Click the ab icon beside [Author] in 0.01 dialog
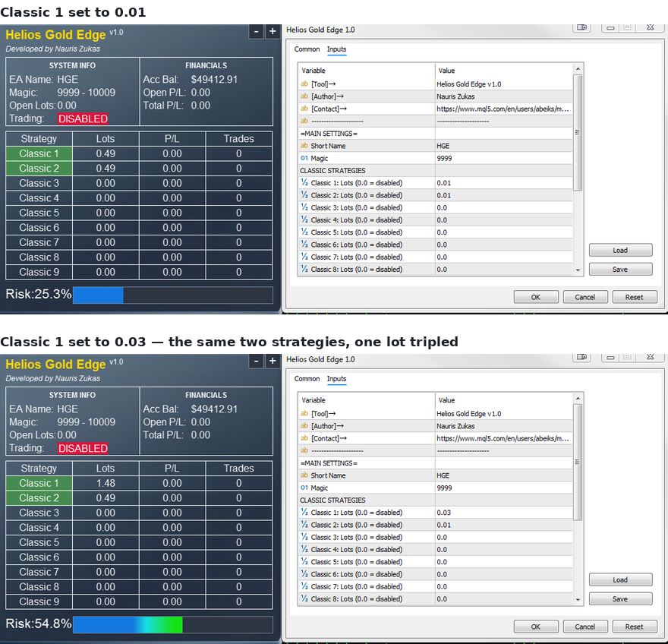Image resolution: width=668 pixels, height=644 pixels. coord(304,96)
